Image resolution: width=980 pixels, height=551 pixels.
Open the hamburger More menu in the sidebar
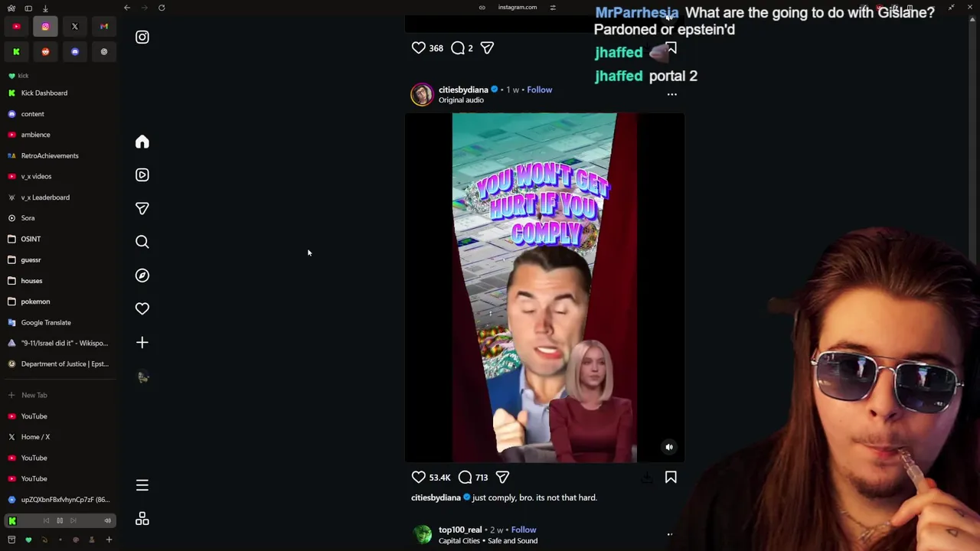click(142, 485)
